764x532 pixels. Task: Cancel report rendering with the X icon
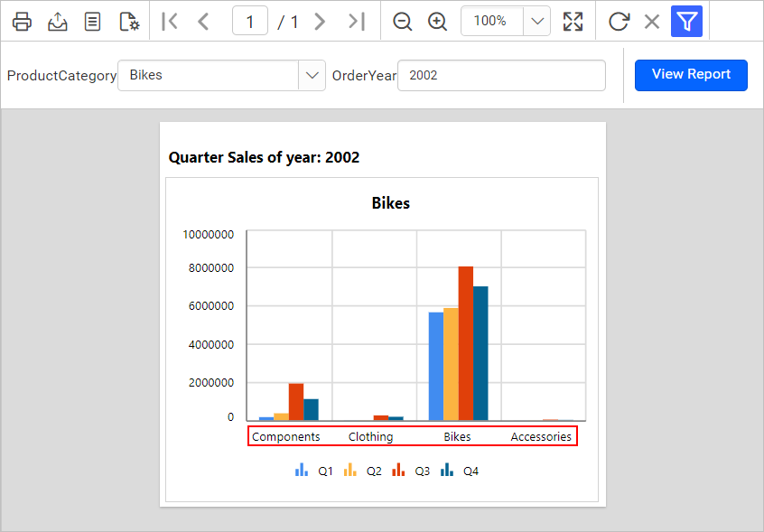tap(652, 21)
